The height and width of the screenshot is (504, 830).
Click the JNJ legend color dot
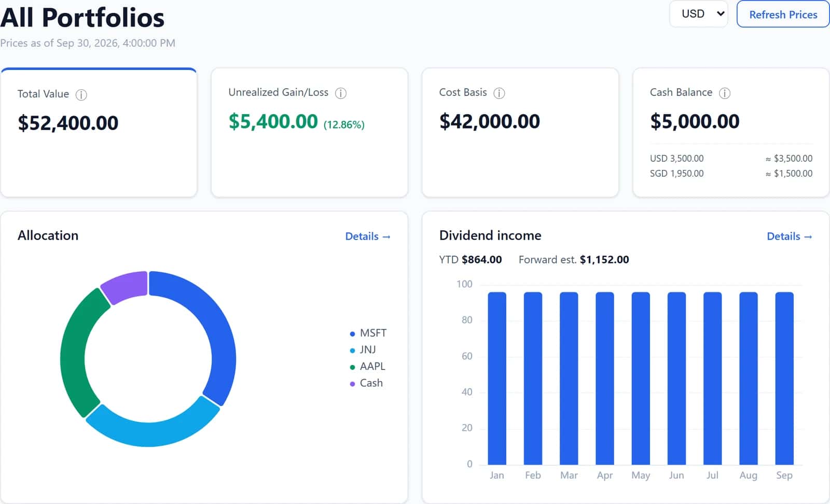pyautogui.click(x=353, y=351)
